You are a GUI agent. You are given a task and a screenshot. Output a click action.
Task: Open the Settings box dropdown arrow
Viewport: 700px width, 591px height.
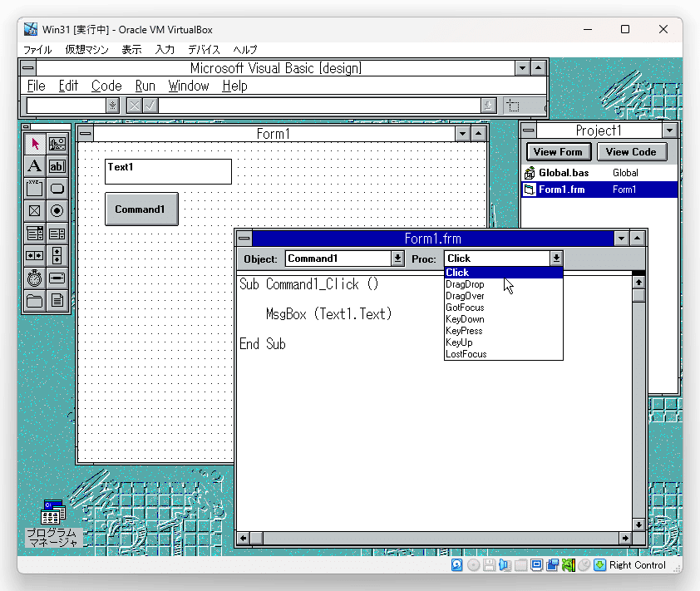(488, 106)
